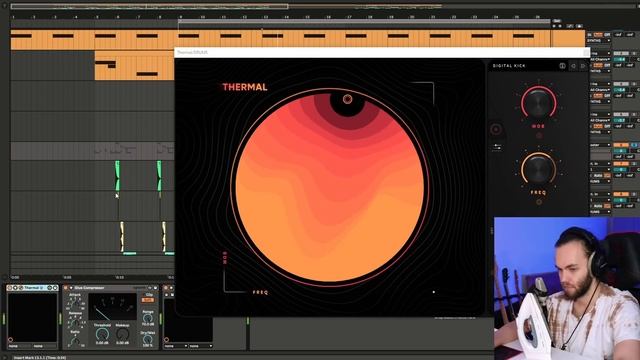Click the small circle button under MOD label
640x360 pixels.
(x=539, y=136)
